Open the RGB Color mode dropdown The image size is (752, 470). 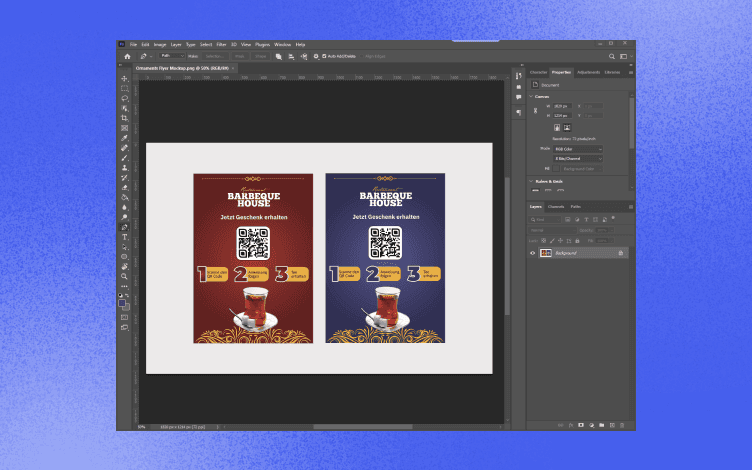point(578,149)
